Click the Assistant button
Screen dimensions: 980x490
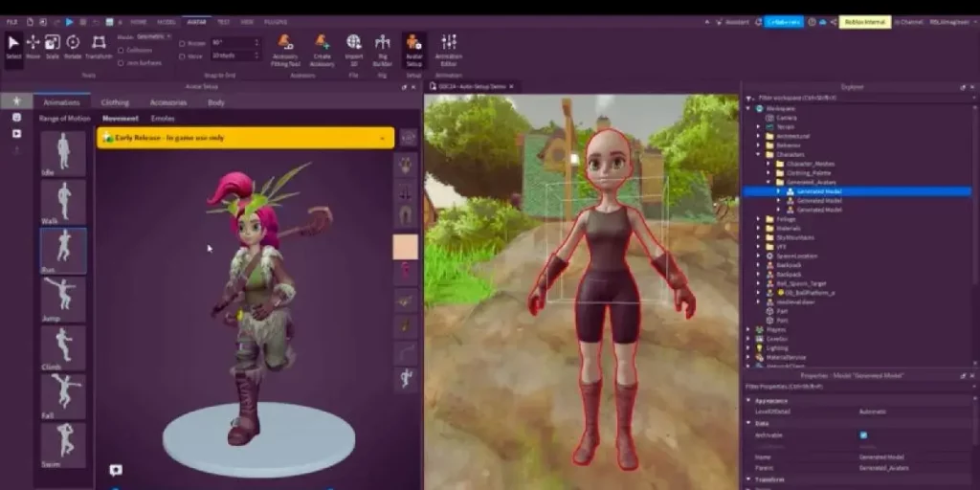coord(732,22)
